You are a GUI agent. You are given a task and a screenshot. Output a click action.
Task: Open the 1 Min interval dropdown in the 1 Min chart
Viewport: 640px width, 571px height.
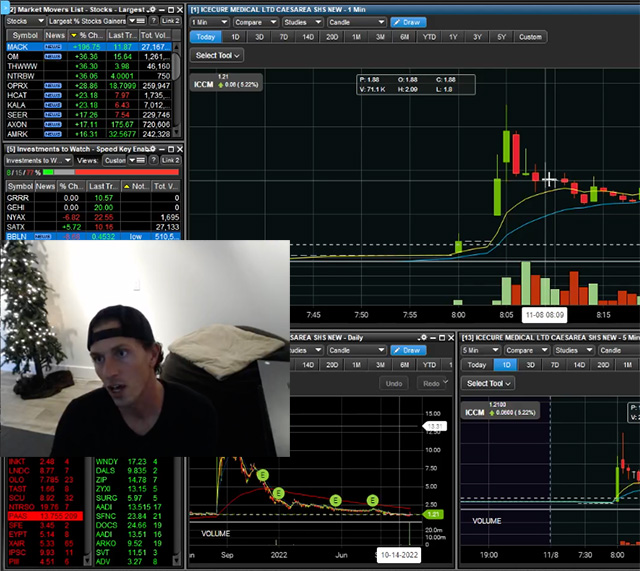(209, 22)
